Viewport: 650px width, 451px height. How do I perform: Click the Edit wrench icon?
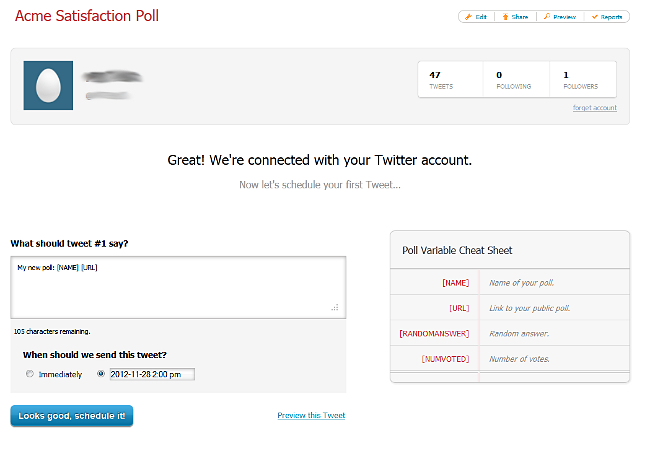tap(467, 17)
